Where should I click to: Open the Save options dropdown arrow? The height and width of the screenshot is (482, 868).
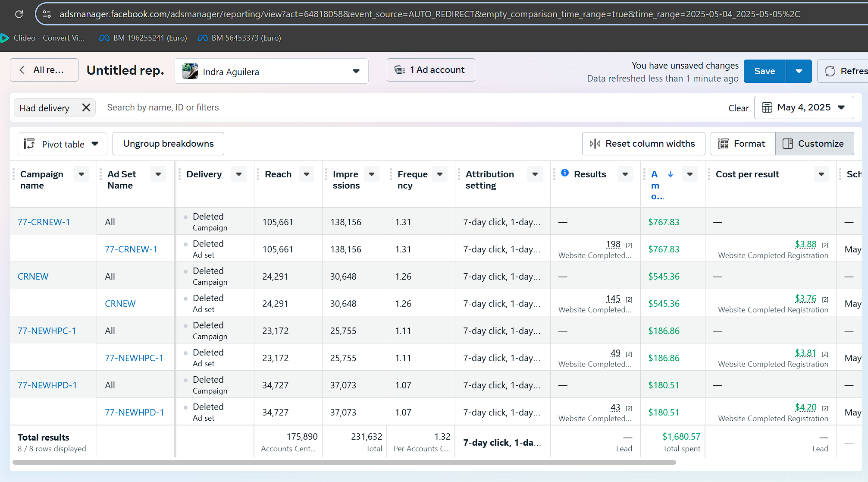click(799, 71)
